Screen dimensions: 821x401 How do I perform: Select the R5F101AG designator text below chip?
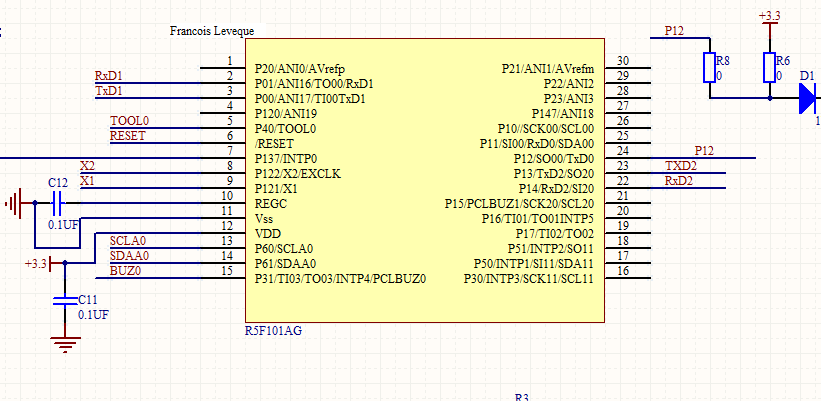tap(273, 331)
